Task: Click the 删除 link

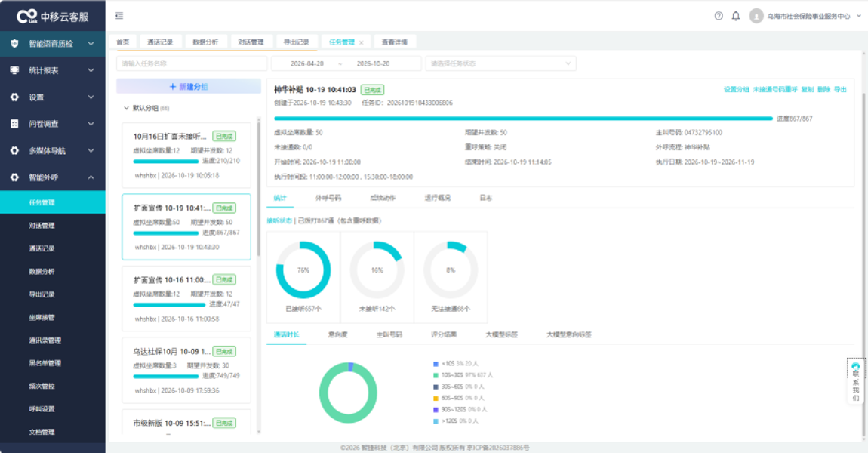Action: pos(823,89)
